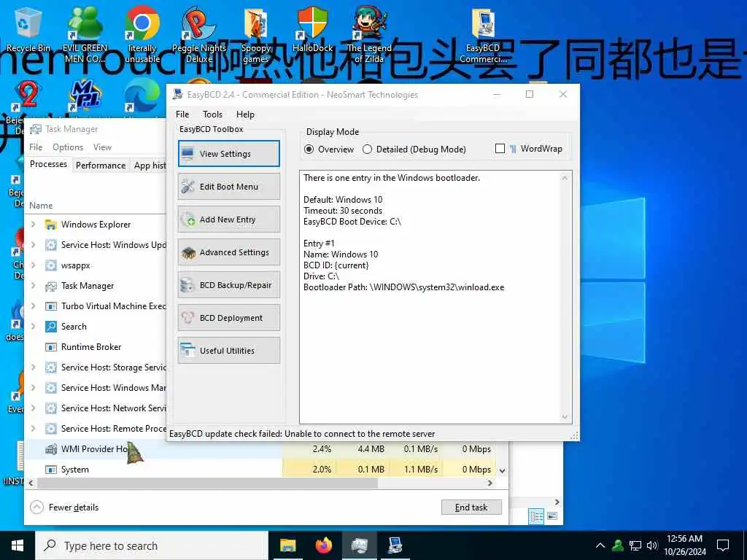Image resolution: width=747 pixels, height=560 pixels.
Task: Click the View Settings toolbox button
Action: (x=228, y=153)
